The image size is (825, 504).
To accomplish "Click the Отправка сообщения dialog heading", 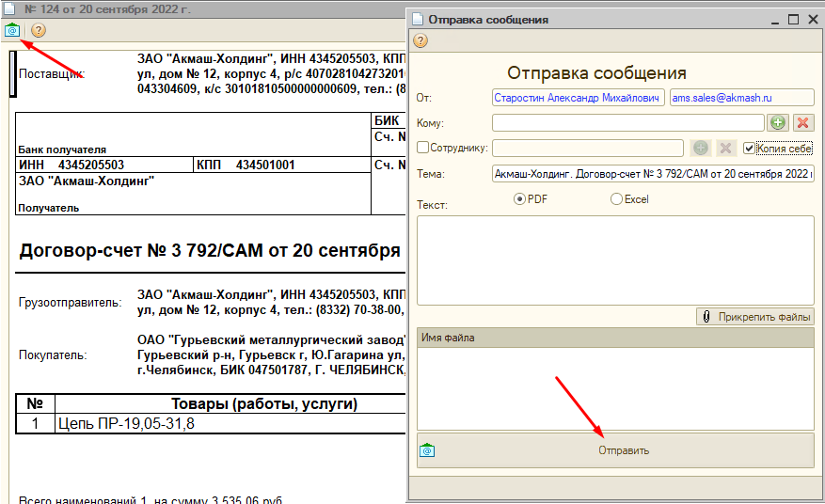I will [596, 72].
